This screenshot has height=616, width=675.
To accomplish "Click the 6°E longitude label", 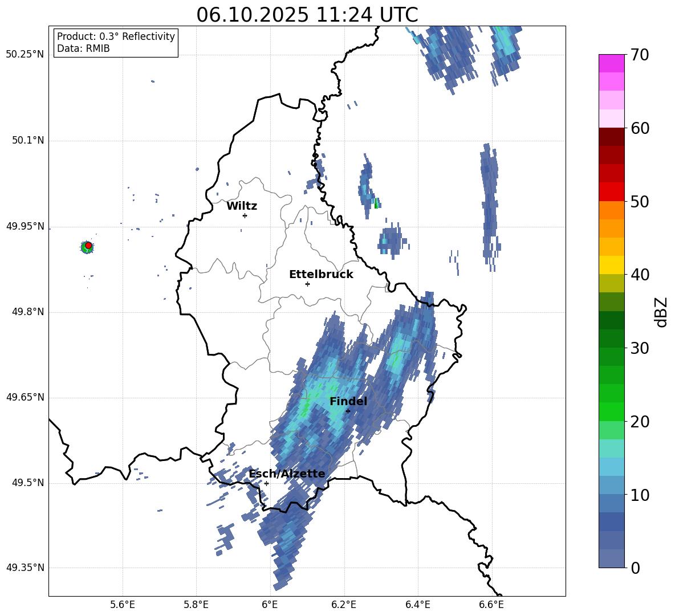I will pyautogui.click(x=270, y=605).
